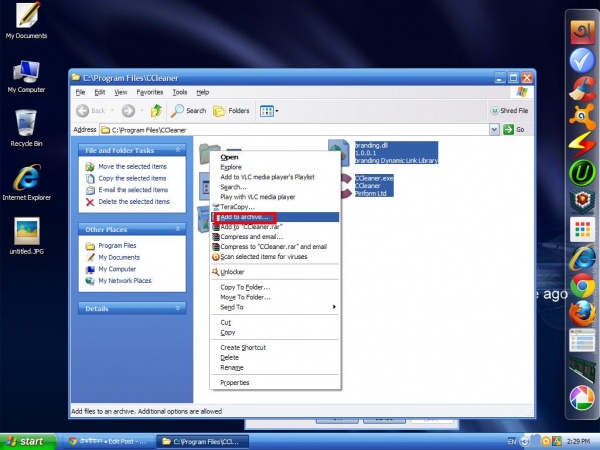
Task: Switch to Chrome Edit Post taskbar button
Action: (x=108, y=442)
